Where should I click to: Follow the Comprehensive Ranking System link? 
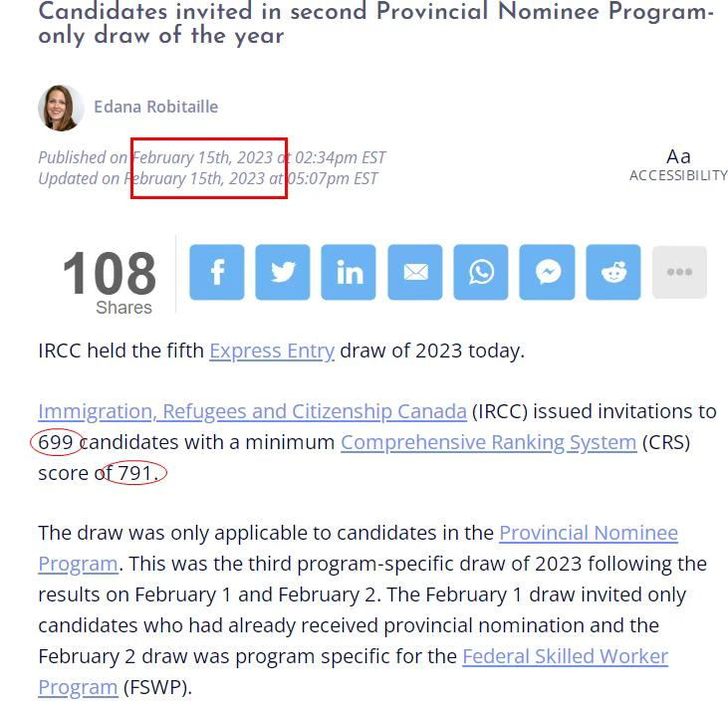coord(488,442)
